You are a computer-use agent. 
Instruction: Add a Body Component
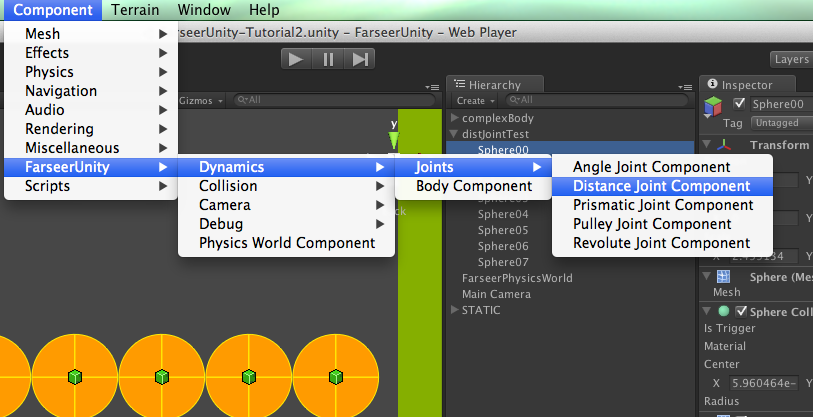click(473, 186)
